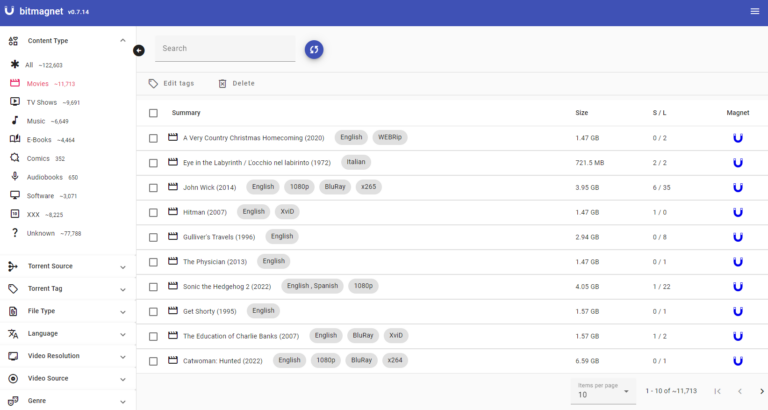Open the John Wick (2014) title
Viewport: 768px width, 410px height.
tap(210, 188)
